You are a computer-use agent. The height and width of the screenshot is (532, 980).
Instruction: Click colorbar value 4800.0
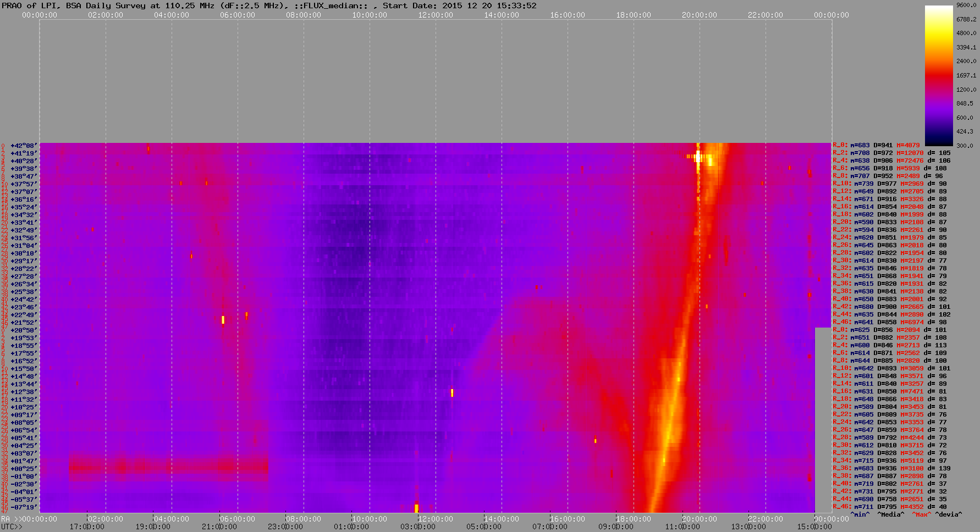(x=966, y=33)
